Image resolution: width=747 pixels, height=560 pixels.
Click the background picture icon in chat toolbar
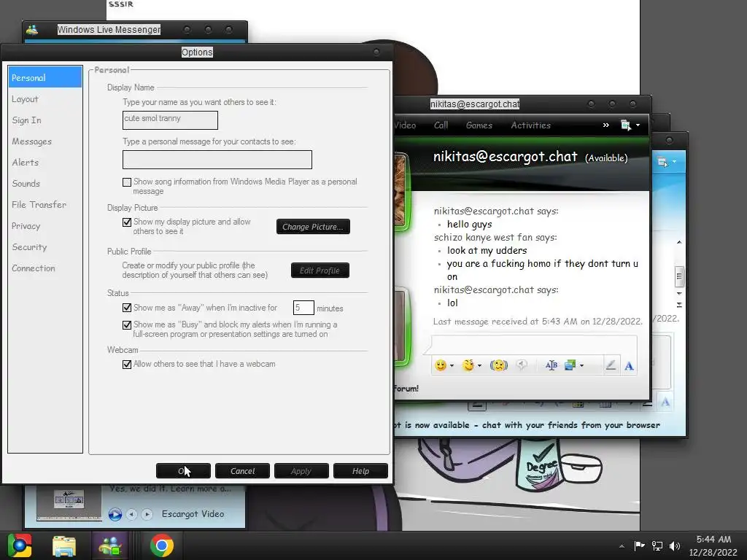(x=570, y=365)
